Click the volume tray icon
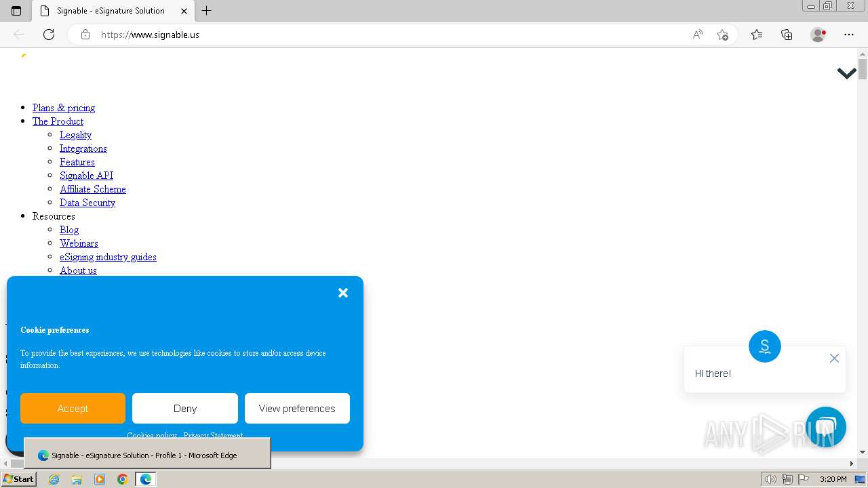 [771, 479]
